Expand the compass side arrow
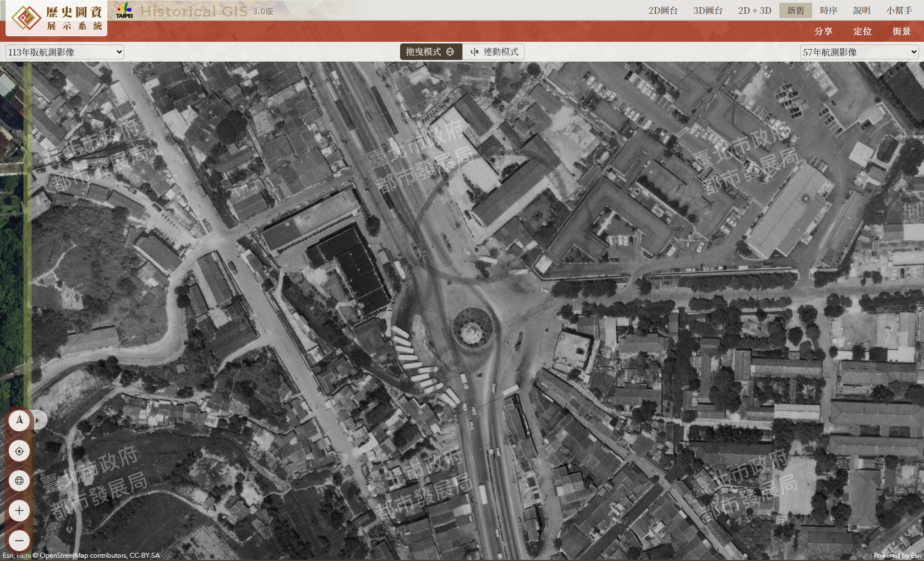This screenshot has width=924, height=561. coord(38,420)
